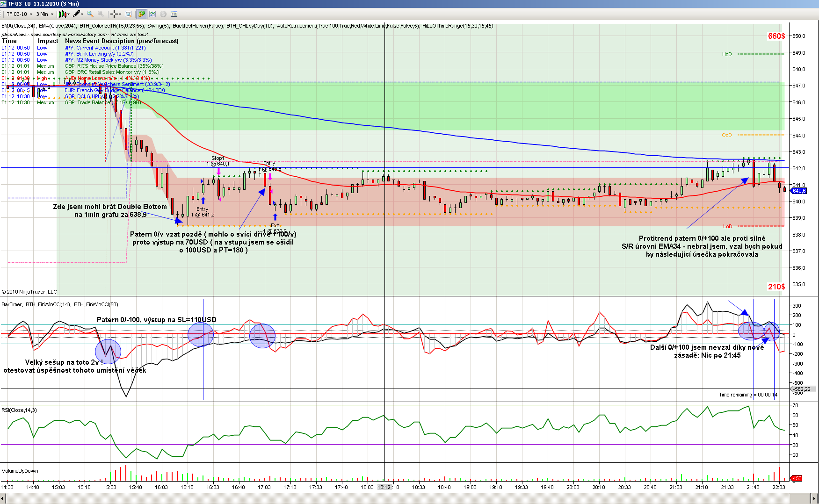Screen dimensions: 819x504
Task: Click the NinjaTrader copyright text
Action: [x=29, y=292]
